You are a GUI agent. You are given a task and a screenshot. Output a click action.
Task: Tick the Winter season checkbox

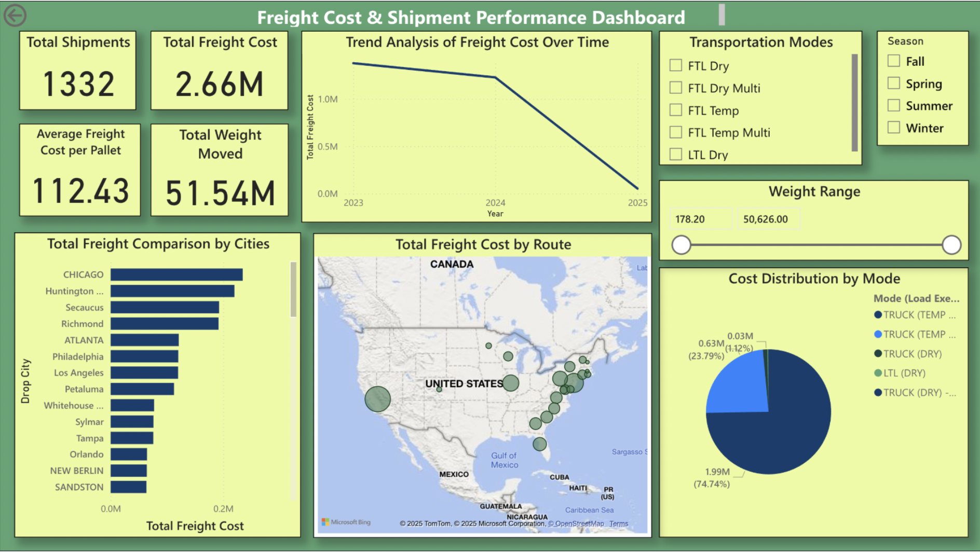[x=894, y=128]
